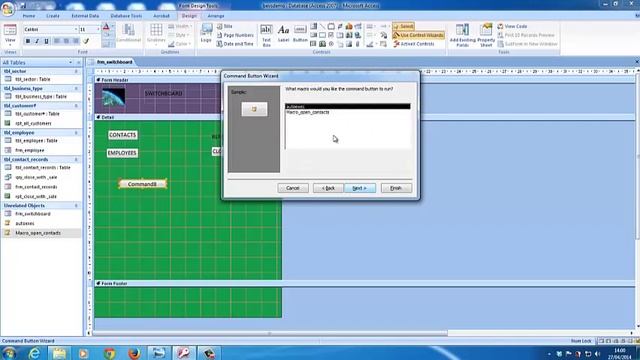Open Internet Explorer from taskbar
This screenshot has height=360, width=640.
[35, 353]
